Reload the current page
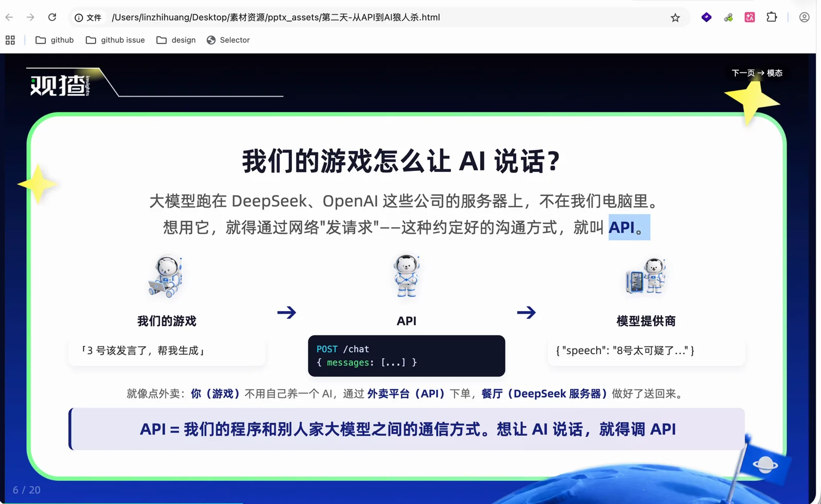821x504 pixels. [x=52, y=17]
